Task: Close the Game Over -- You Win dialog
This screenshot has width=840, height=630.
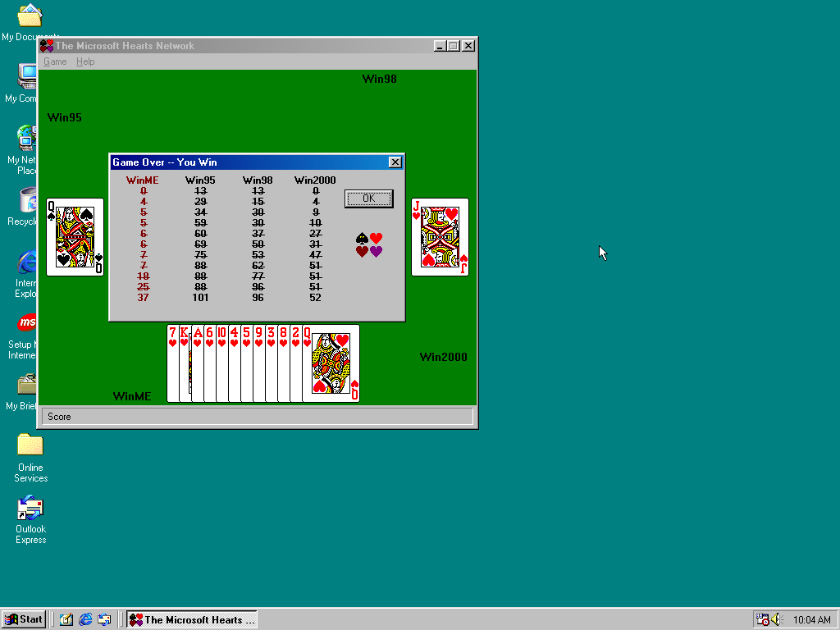Action: pyautogui.click(x=395, y=162)
